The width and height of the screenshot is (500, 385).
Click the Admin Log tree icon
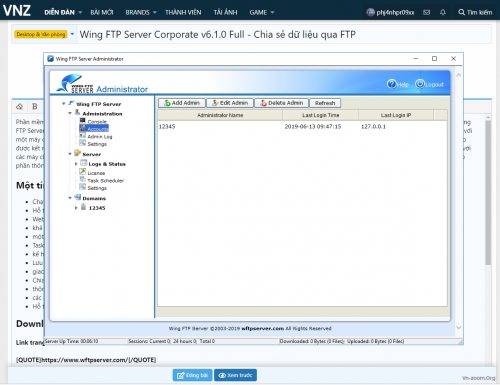click(82, 136)
